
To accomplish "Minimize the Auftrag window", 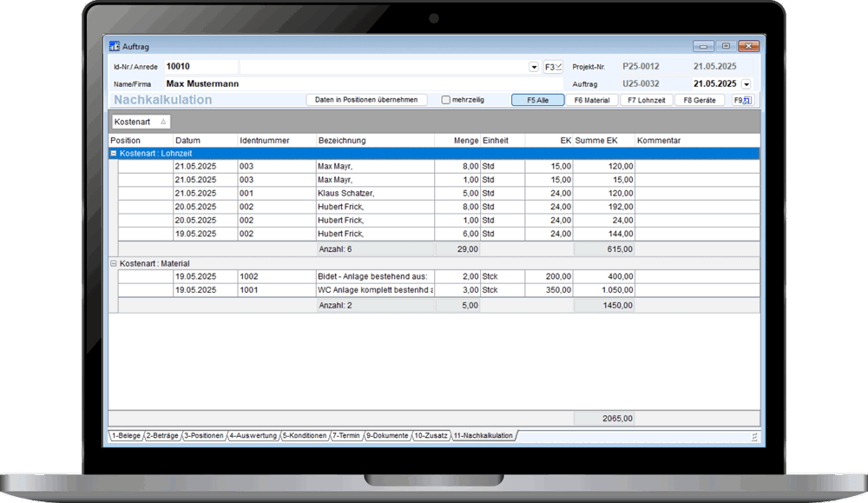I will (704, 46).
